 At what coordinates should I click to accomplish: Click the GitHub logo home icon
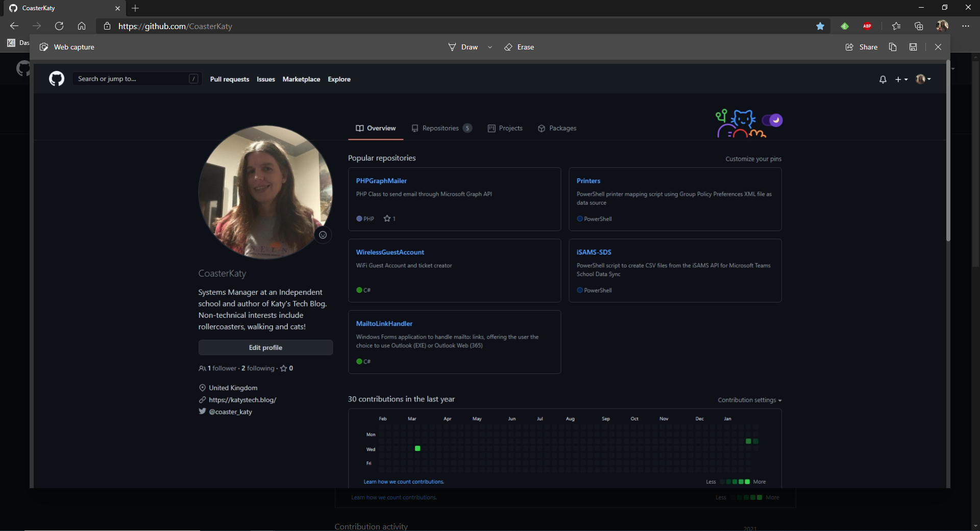57,79
